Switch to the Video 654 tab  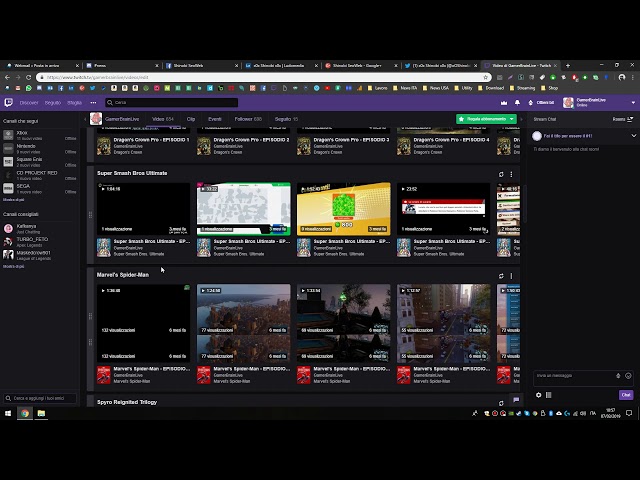(x=162, y=119)
